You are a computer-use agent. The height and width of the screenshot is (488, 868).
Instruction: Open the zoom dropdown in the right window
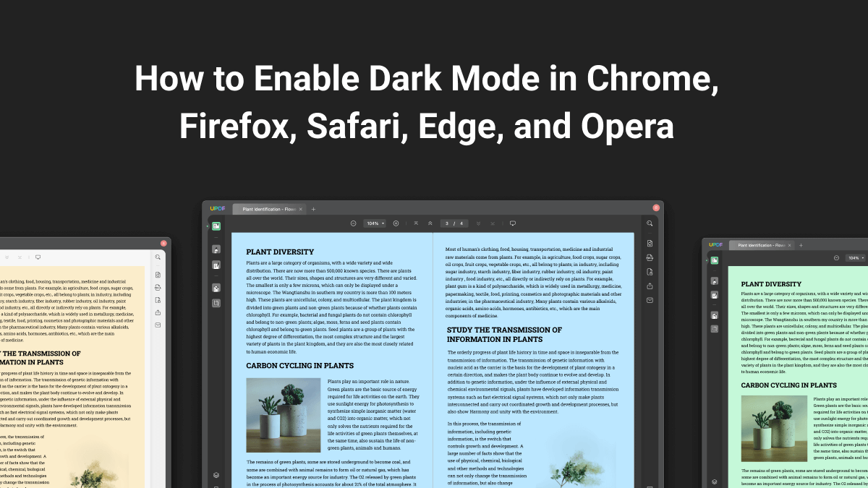854,257
